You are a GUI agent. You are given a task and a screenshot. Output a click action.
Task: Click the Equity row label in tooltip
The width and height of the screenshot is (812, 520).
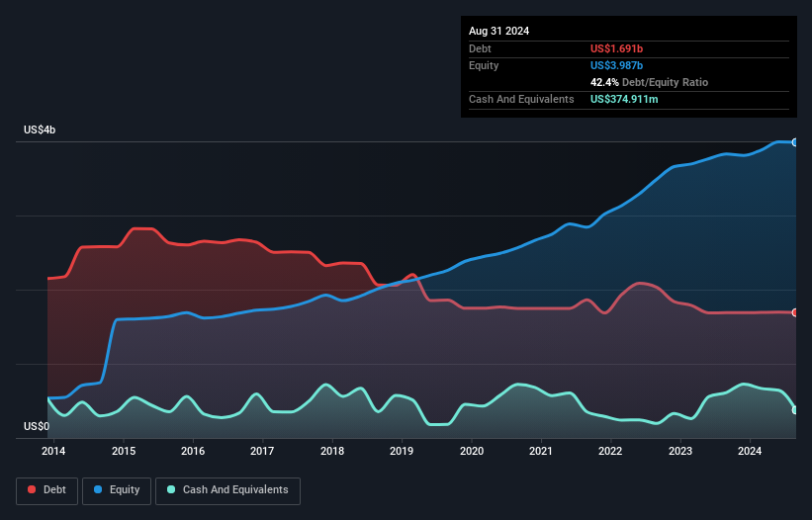coord(484,65)
